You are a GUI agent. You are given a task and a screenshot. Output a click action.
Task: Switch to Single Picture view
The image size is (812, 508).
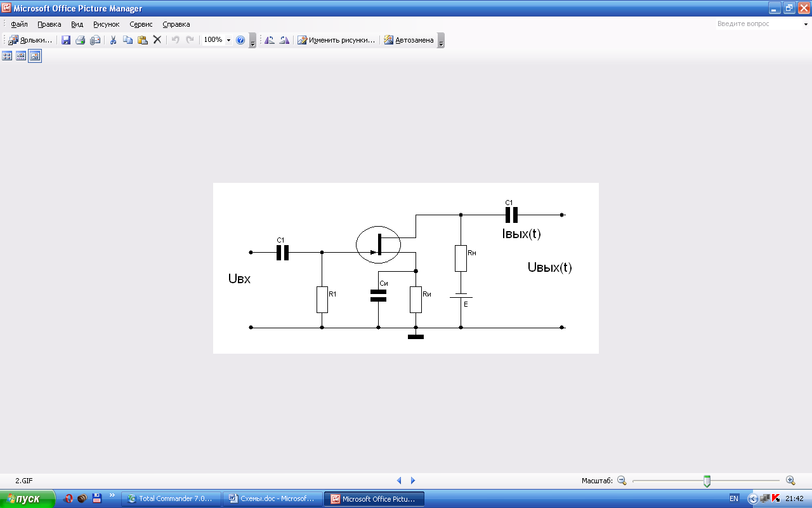35,56
